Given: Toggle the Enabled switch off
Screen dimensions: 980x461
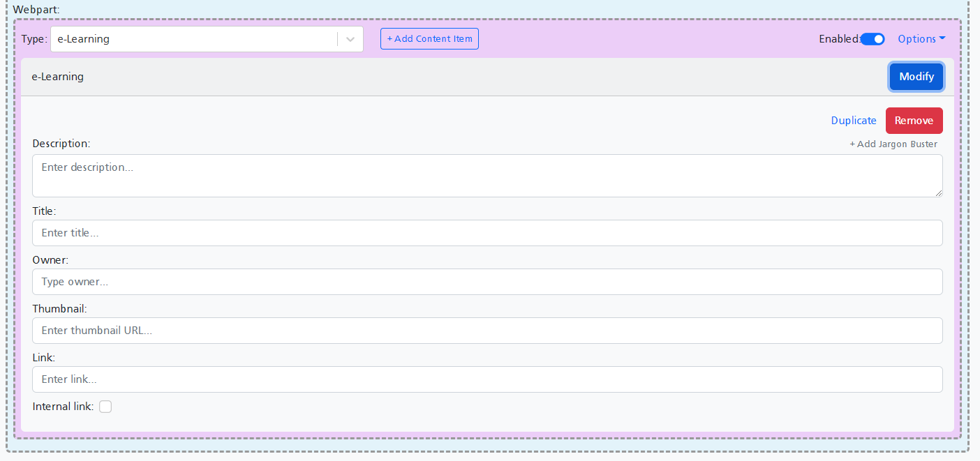Looking at the screenshot, I should tap(873, 39).
